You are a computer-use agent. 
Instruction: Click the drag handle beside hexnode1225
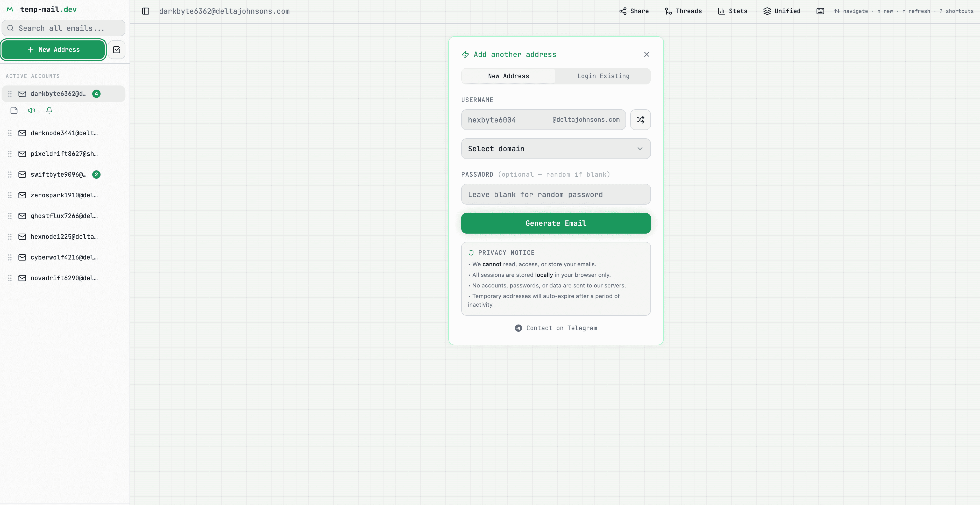click(10, 236)
